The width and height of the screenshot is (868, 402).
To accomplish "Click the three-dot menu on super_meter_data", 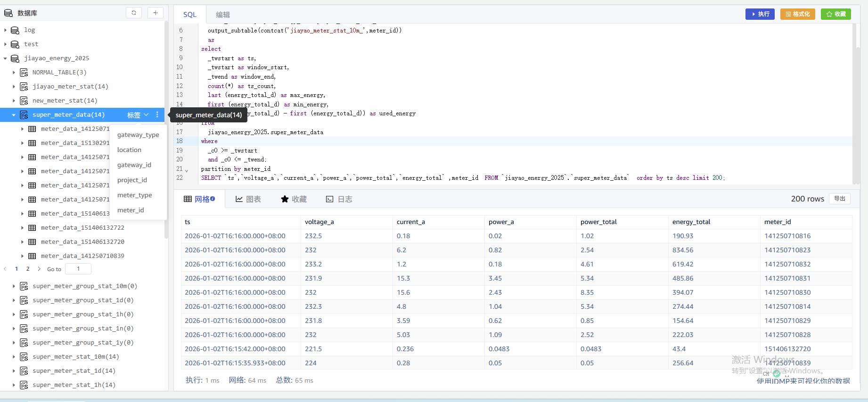I will coord(157,115).
